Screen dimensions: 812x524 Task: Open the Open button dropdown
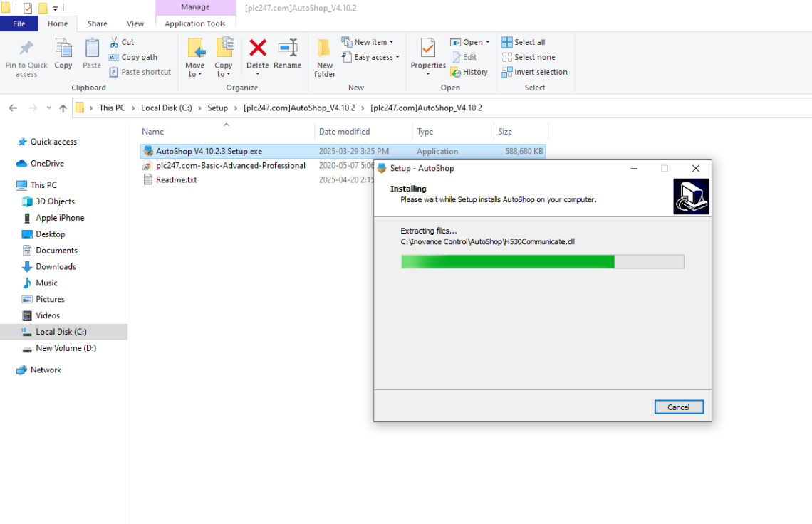tap(487, 42)
